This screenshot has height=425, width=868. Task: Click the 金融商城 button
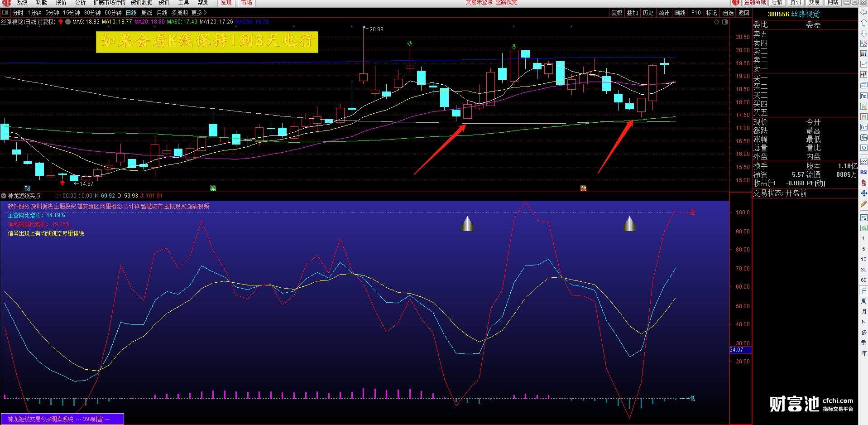755,3
